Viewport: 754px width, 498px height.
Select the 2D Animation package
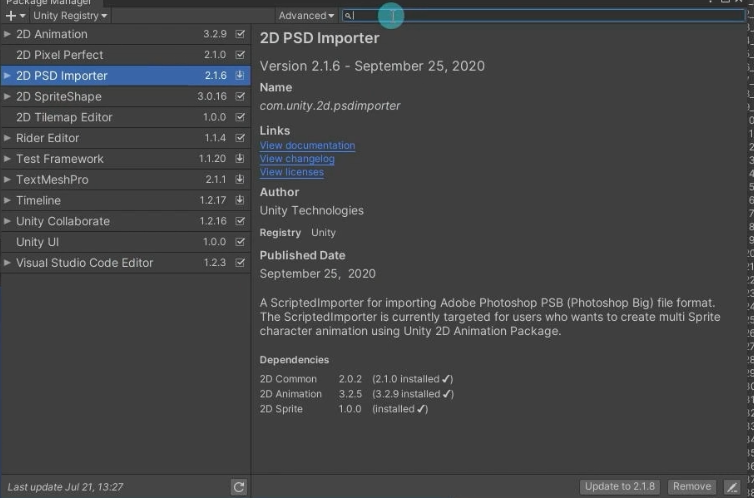tap(126, 34)
